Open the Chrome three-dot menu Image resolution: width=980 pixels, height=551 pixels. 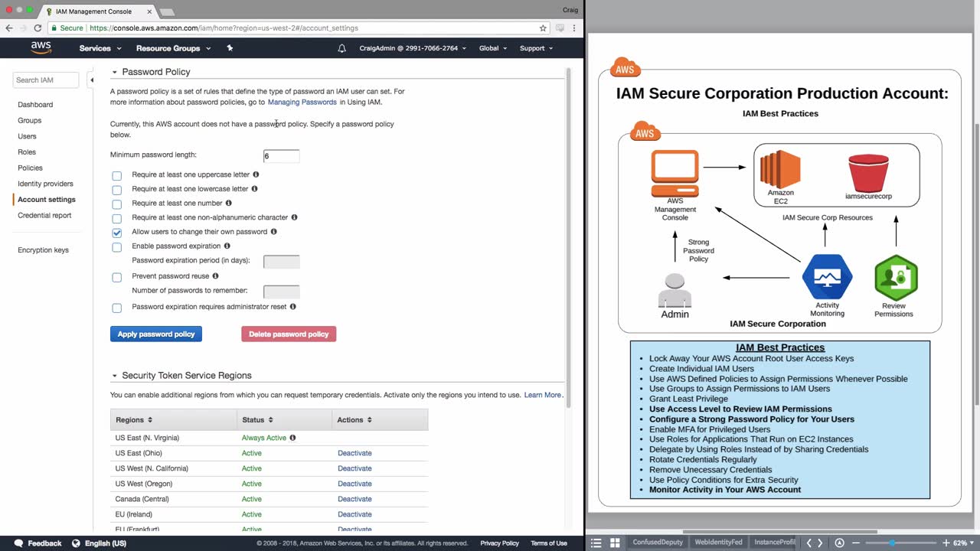click(576, 28)
